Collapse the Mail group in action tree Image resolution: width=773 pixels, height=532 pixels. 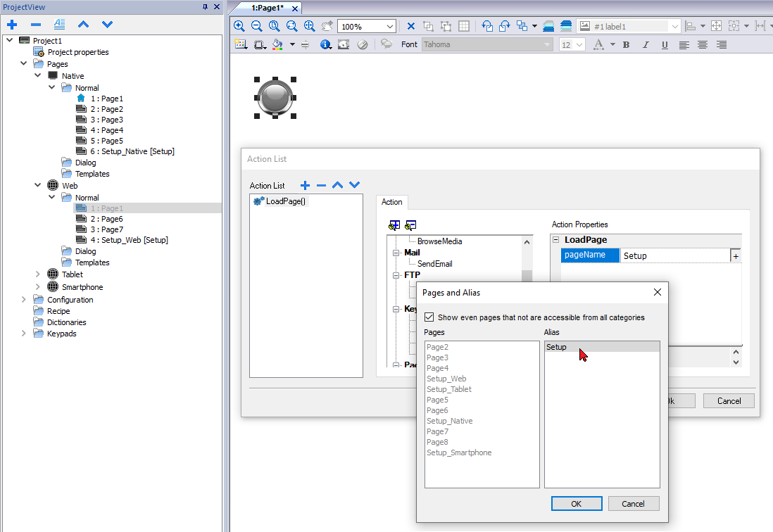(396, 253)
